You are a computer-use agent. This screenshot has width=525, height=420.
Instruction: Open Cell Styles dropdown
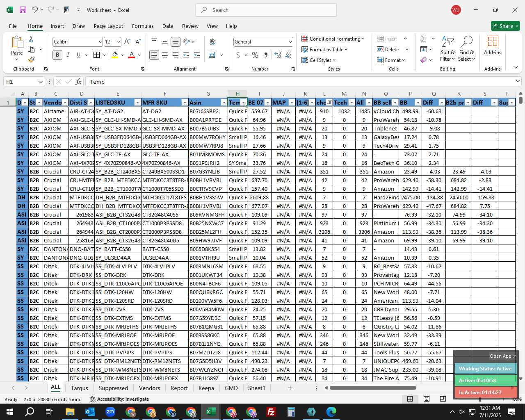(x=319, y=60)
